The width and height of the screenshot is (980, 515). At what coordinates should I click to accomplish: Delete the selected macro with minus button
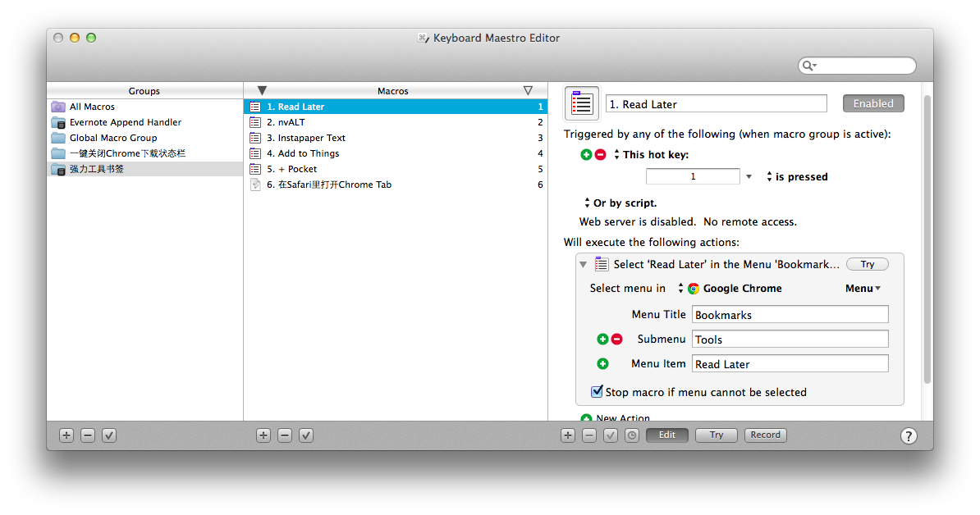285,435
